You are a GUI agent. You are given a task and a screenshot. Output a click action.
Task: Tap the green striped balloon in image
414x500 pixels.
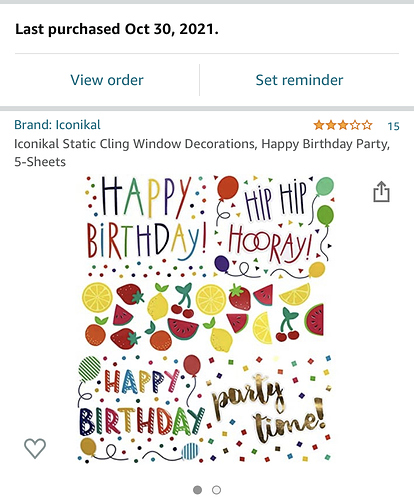[89, 369]
